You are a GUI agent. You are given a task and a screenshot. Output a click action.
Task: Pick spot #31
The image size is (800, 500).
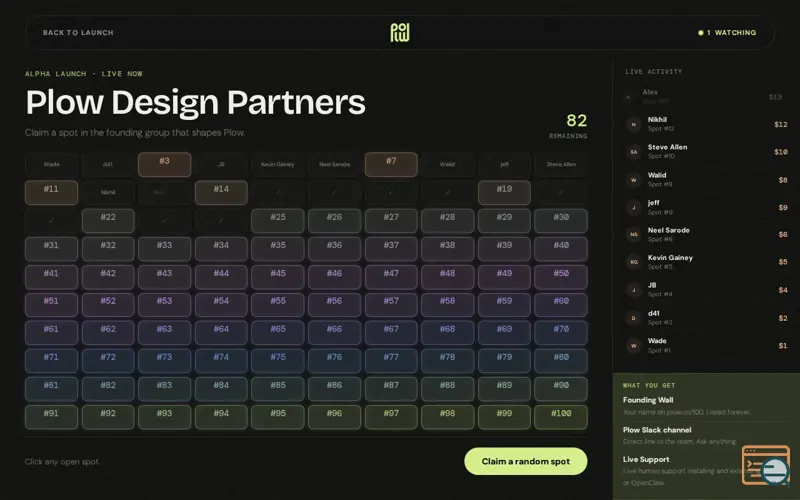51,248
